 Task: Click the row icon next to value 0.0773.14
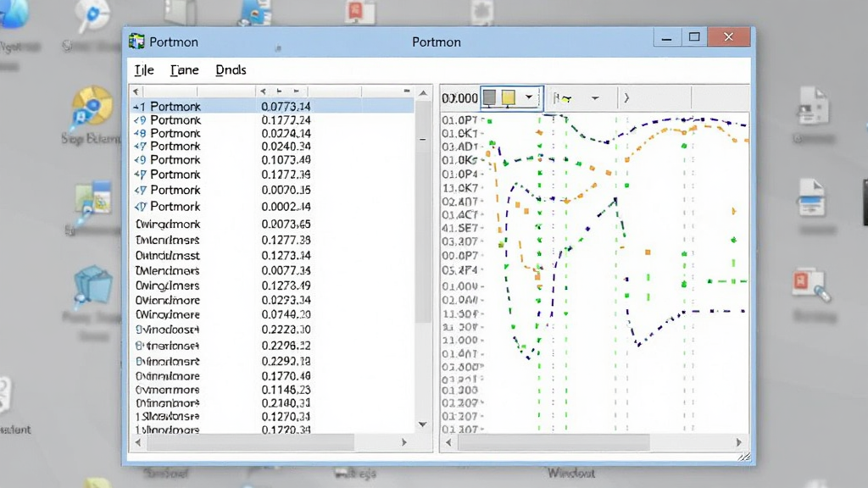(140, 107)
